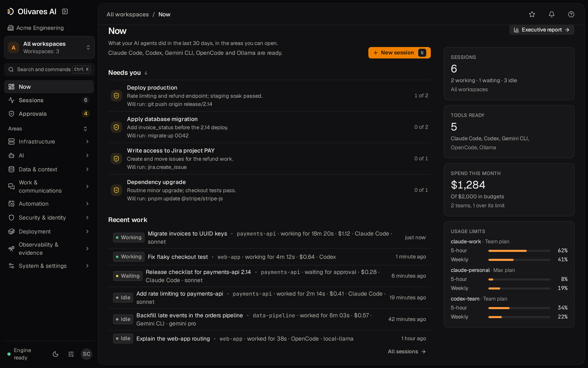
Task: Follow the All sessions link
Action: tap(407, 351)
